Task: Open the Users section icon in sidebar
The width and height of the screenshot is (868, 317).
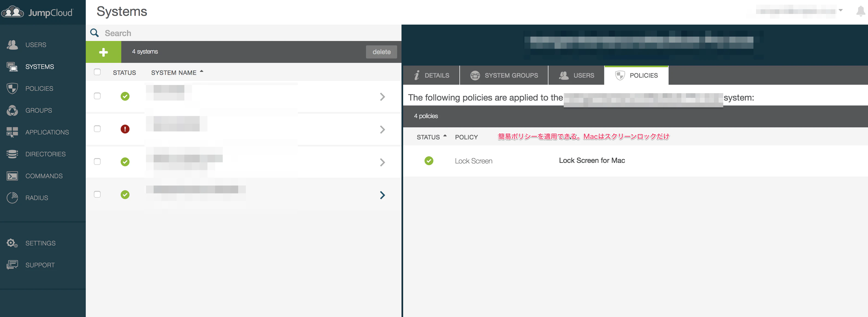Action: (x=13, y=45)
